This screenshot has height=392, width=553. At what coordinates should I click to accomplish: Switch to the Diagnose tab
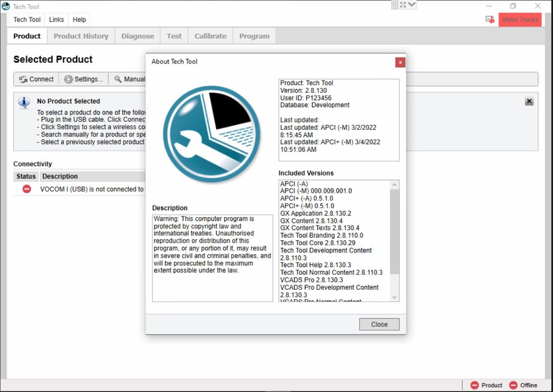(x=137, y=36)
